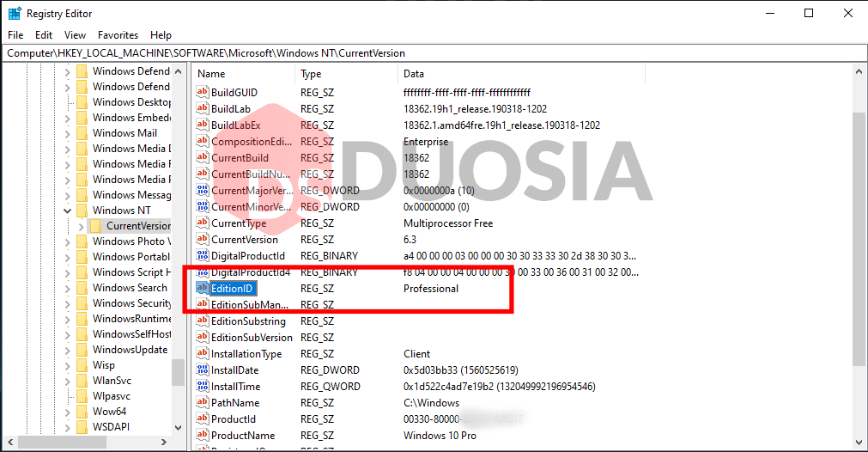Select the CurrentMajorVer DWORD binary icon
Screen dimensions: 868x452
click(x=202, y=190)
